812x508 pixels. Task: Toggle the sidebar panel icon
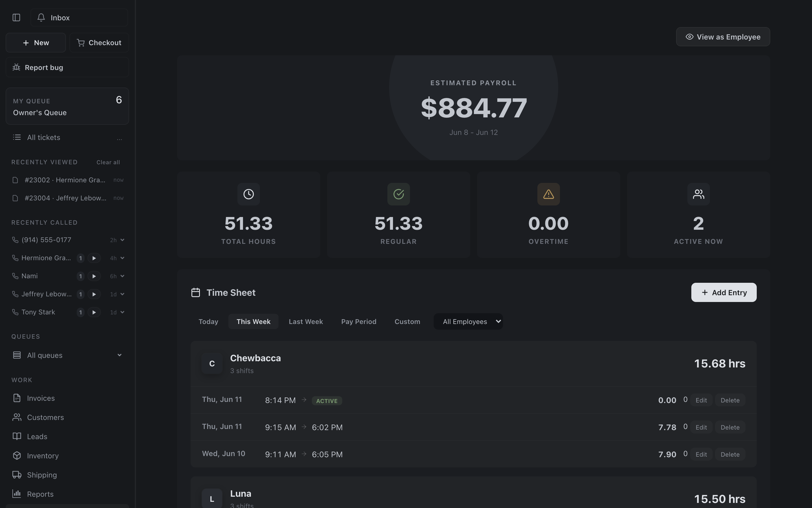16,17
